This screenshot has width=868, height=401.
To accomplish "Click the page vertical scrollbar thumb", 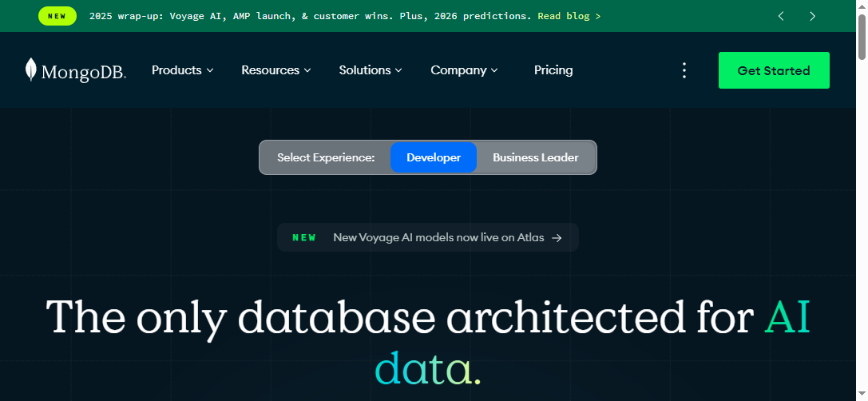I will [x=862, y=37].
